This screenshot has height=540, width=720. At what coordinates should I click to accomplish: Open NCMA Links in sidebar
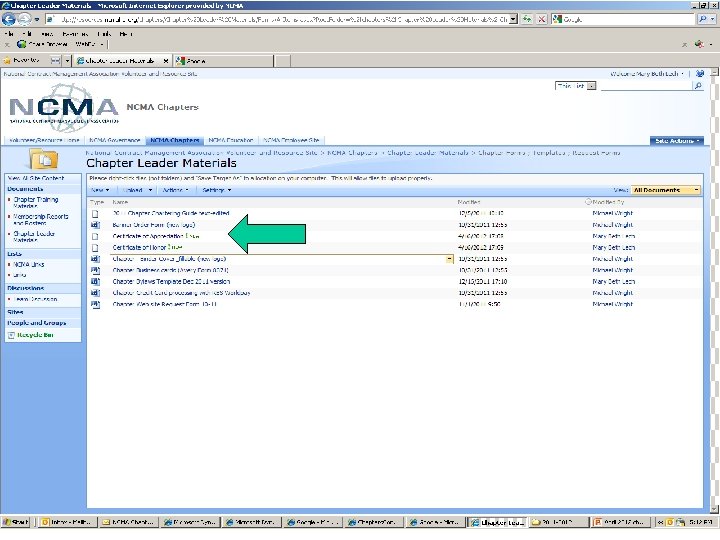click(28, 265)
